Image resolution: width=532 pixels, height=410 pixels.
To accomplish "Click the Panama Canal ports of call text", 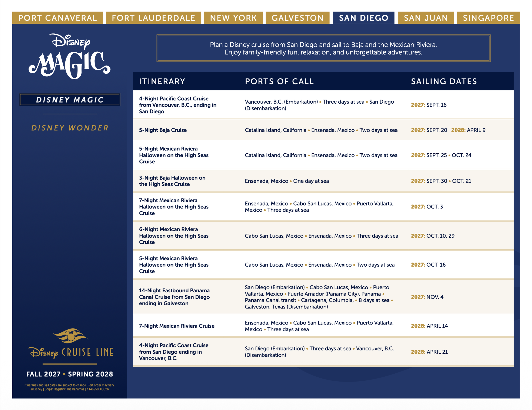I will tap(319, 297).
